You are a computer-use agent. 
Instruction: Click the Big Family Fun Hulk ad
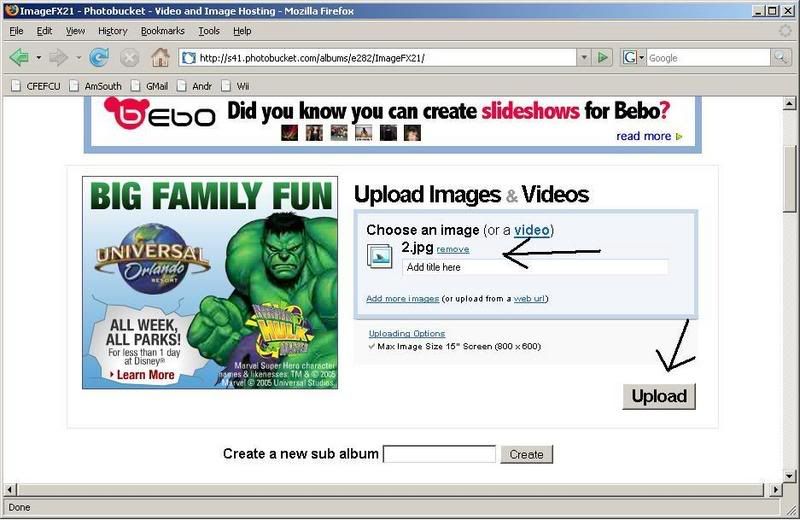[x=210, y=282]
